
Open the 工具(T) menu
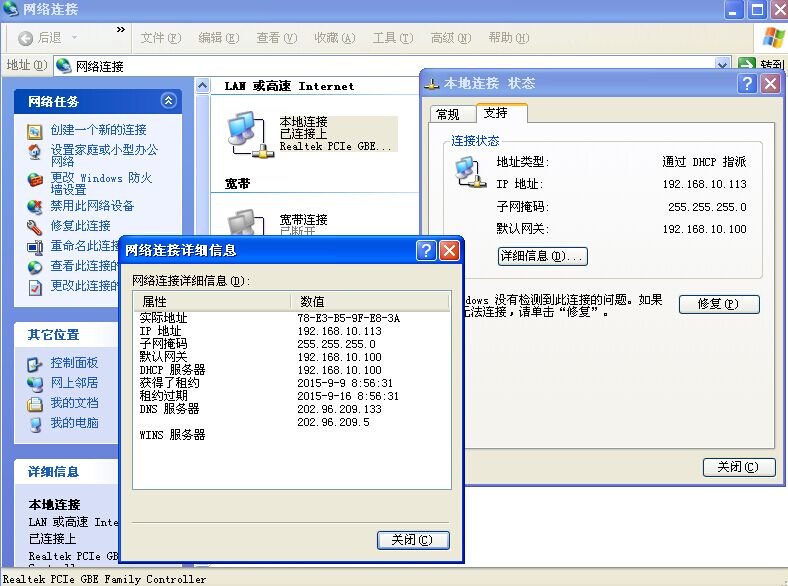tap(392, 38)
